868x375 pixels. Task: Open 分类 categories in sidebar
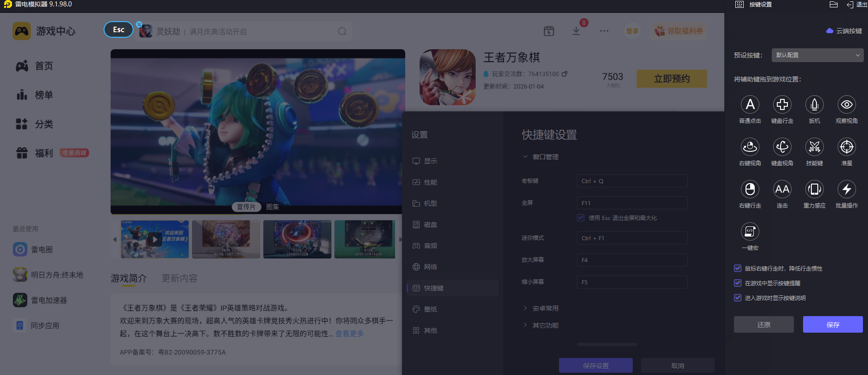35,124
